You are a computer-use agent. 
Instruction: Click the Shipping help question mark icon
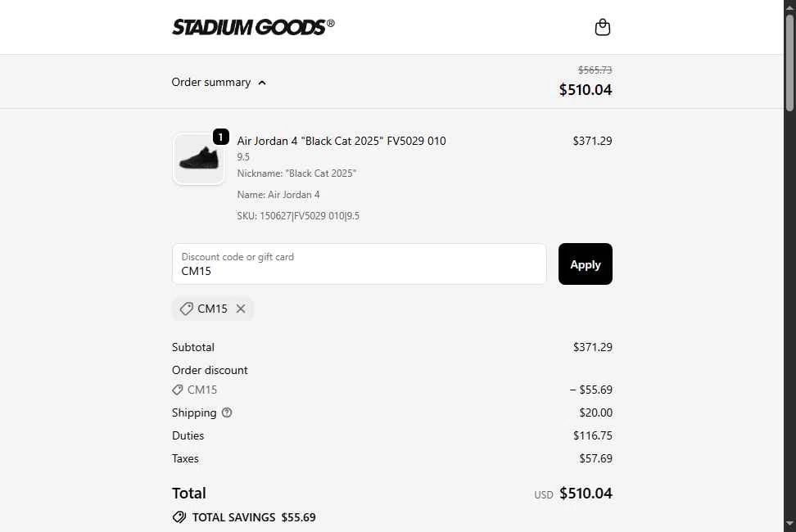(227, 413)
